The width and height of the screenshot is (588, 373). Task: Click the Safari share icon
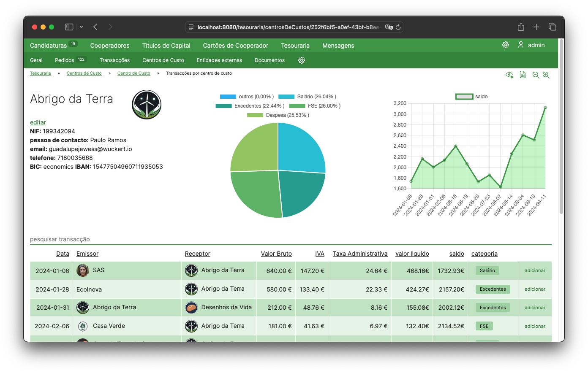pos(521,27)
